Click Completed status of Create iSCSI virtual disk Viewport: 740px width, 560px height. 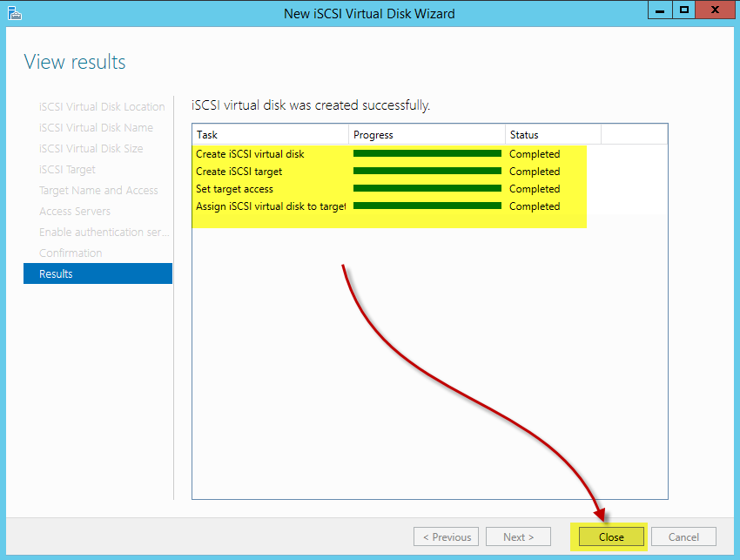click(x=535, y=154)
